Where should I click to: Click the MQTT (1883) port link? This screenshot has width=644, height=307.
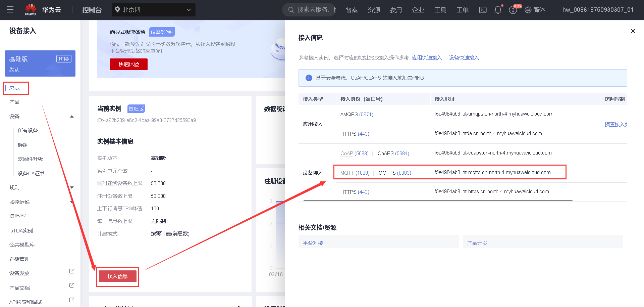pos(355,173)
